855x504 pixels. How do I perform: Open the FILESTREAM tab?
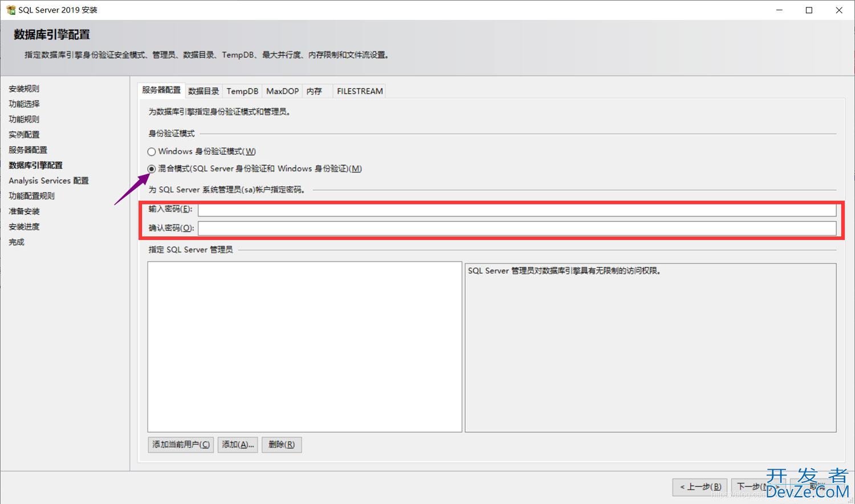click(360, 91)
